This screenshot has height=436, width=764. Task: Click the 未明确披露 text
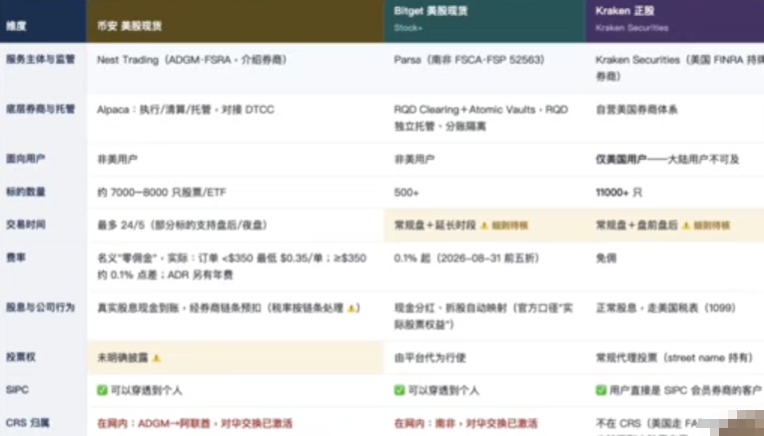(x=122, y=358)
